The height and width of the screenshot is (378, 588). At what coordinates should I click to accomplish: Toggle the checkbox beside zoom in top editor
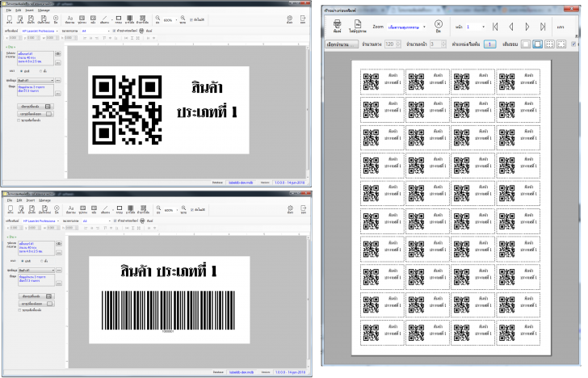(x=191, y=19)
